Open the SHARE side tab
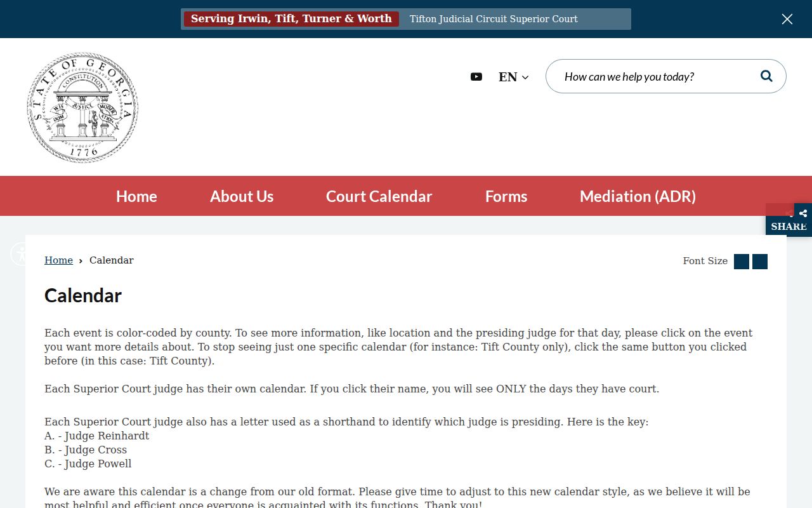Viewport: 812px width, 508px height. pos(789,220)
